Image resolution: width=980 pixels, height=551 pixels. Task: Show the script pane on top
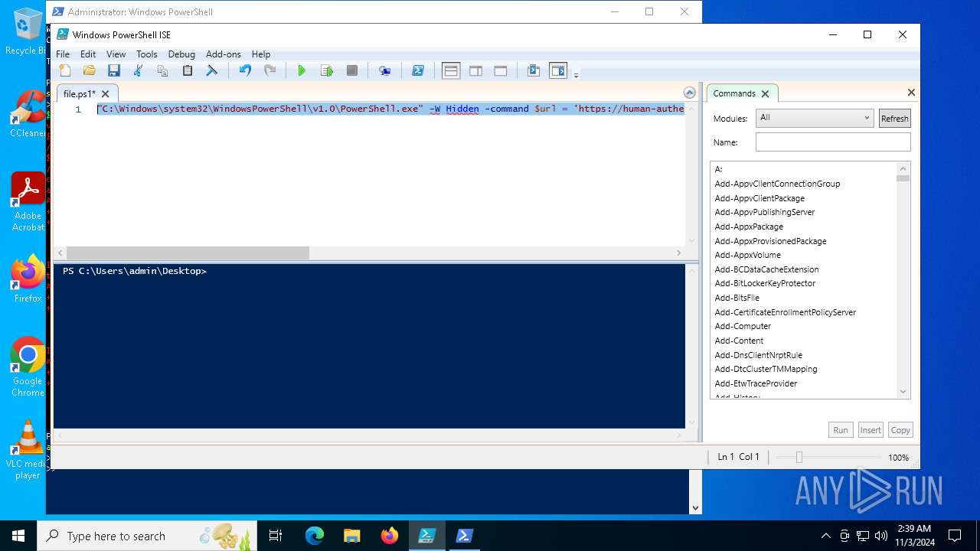tap(451, 70)
